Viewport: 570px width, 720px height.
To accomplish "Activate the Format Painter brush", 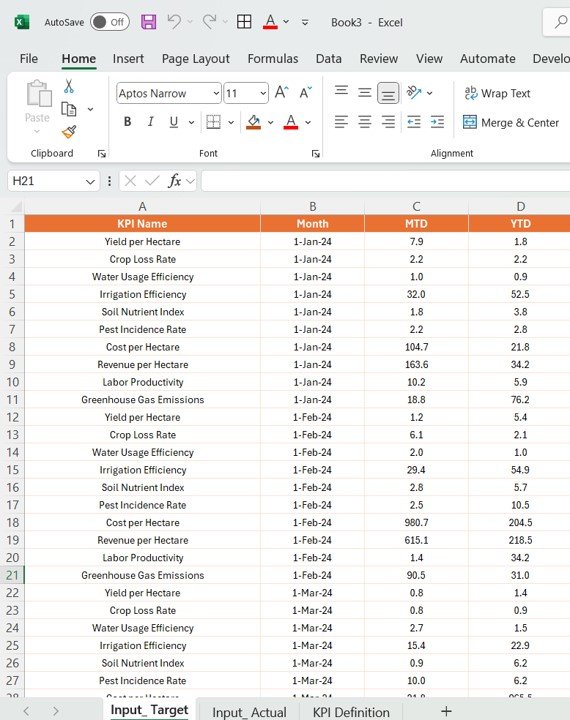I will [69, 132].
